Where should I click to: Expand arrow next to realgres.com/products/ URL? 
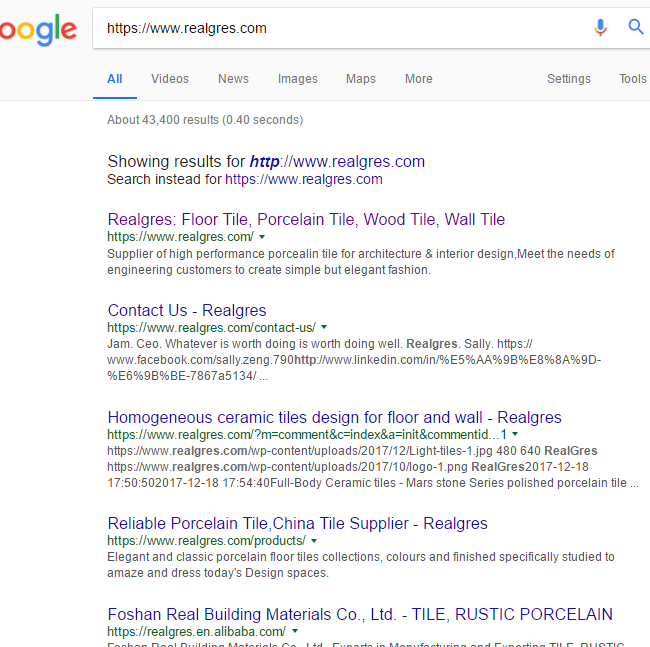[313, 541]
